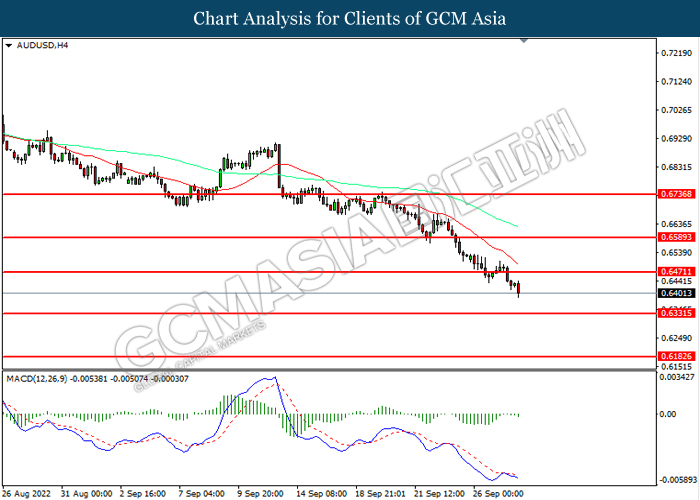Click the 0.62490 price axis value

(677, 338)
